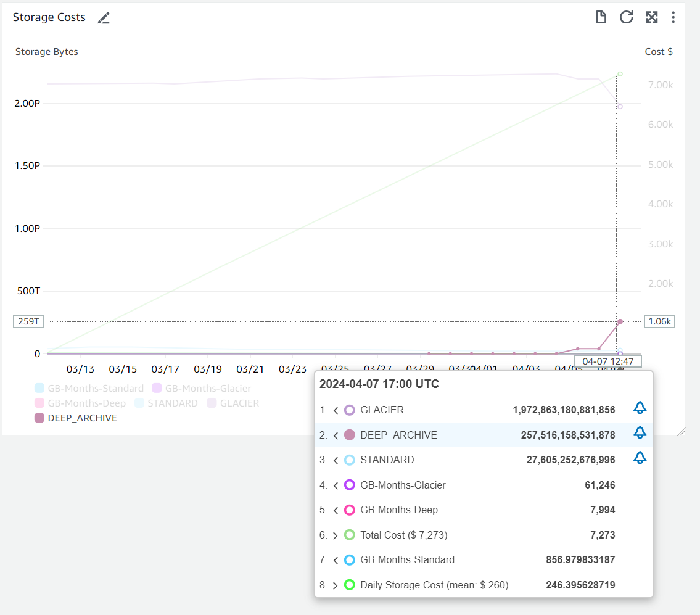Viewport: 700px width, 615px height.
Task: Click the Daily Storage Cost row arrow
Action: coord(336,585)
